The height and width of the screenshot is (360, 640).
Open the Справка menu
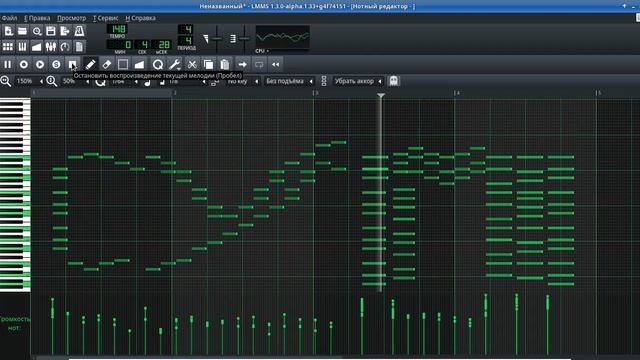[x=140, y=18]
